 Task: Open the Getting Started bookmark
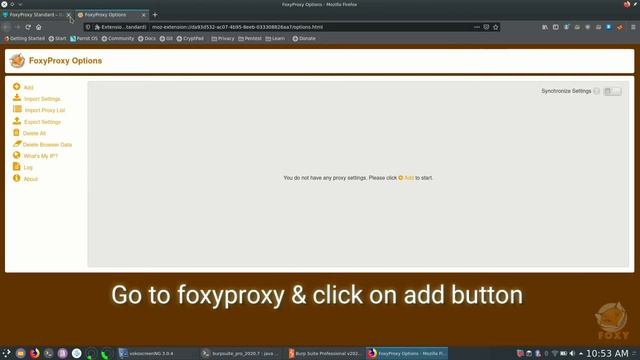(24, 38)
